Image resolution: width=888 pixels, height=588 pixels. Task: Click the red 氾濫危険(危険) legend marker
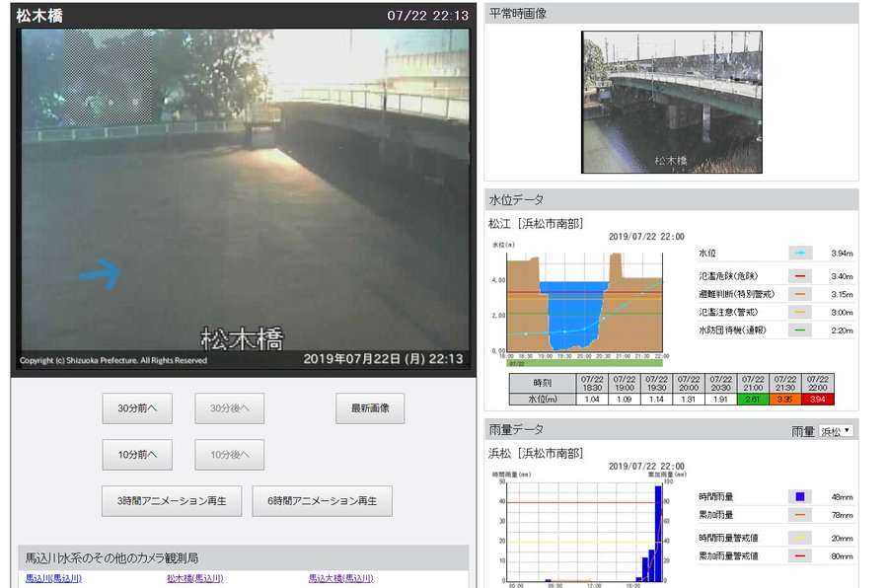(x=800, y=276)
